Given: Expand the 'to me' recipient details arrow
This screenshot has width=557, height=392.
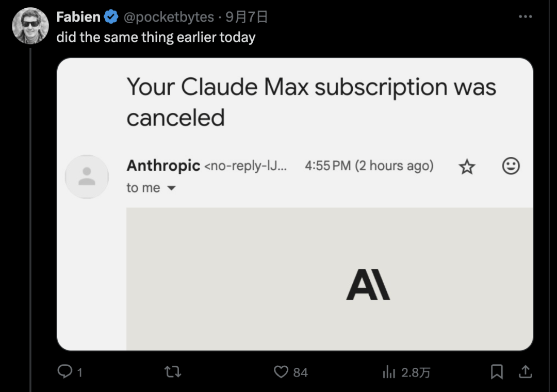Looking at the screenshot, I should click(x=172, y=188).
